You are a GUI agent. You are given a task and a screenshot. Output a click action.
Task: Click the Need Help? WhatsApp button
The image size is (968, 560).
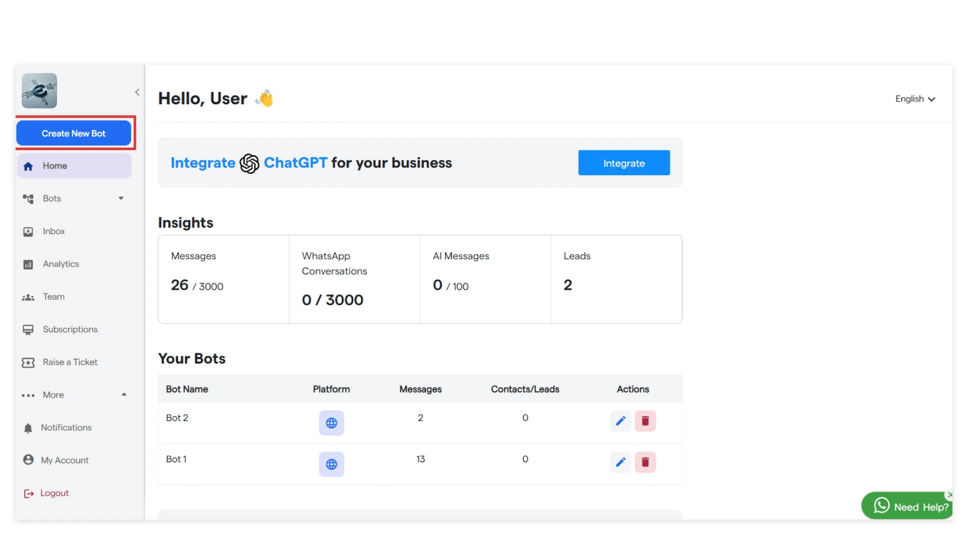pyautogui.click(x=907, y=506)
